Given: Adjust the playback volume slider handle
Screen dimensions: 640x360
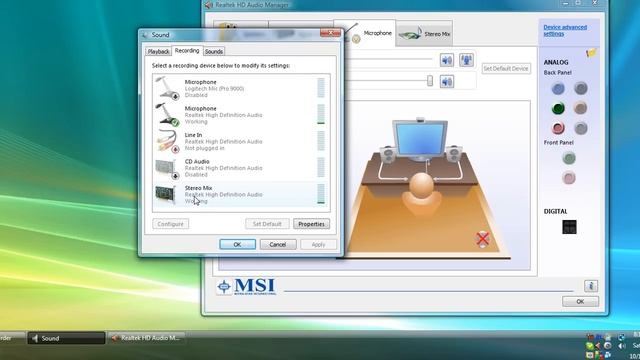Looking at the screenshot, I should 430,81.
